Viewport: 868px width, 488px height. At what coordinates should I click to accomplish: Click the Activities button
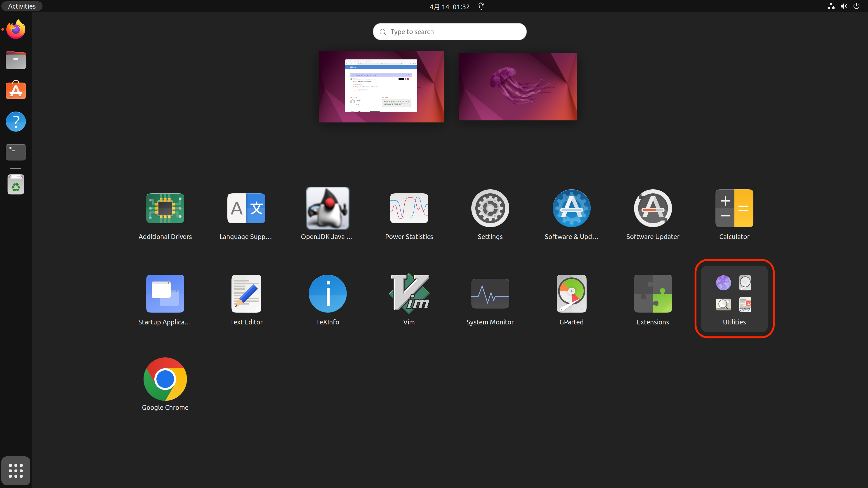[21, 6]
